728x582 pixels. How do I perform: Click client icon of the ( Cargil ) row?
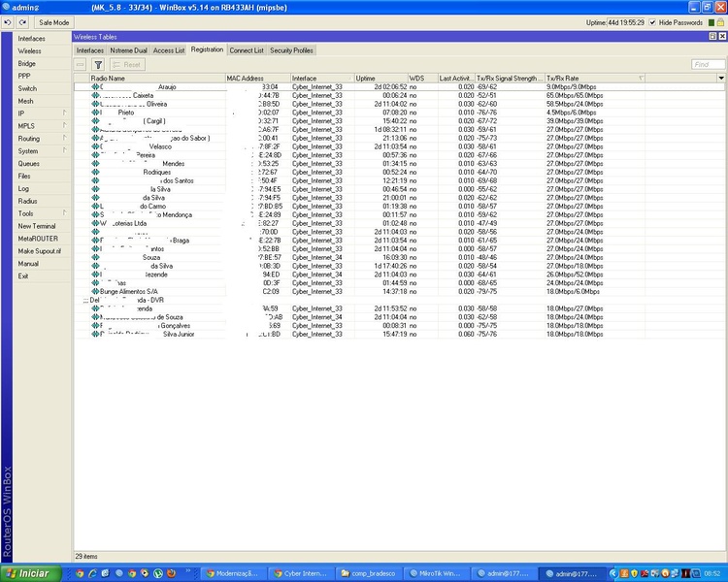pos(95,120)
